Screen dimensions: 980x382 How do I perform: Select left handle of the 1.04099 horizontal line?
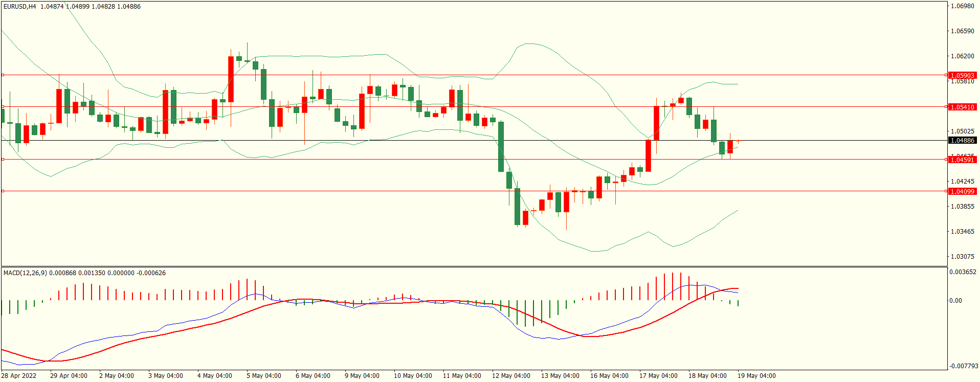3,191
